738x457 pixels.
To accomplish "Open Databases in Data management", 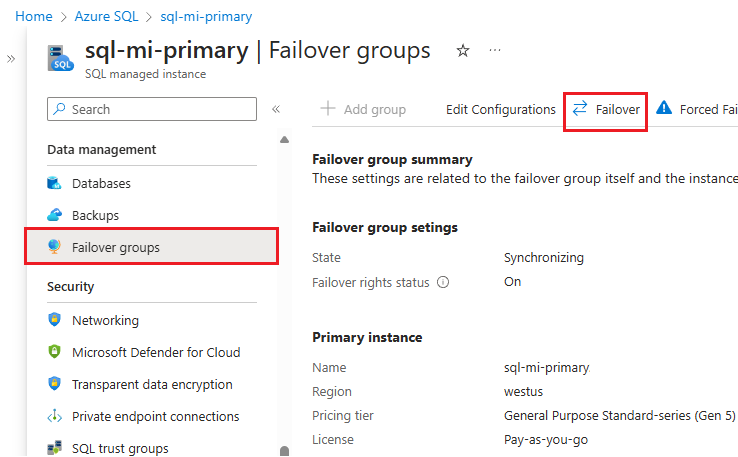I will (101, 183).
